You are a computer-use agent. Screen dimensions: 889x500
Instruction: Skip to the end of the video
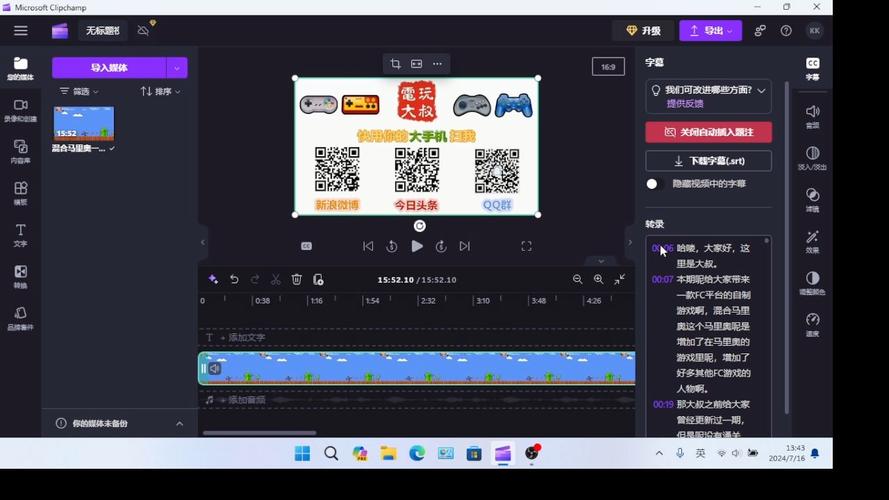point(465,246)
